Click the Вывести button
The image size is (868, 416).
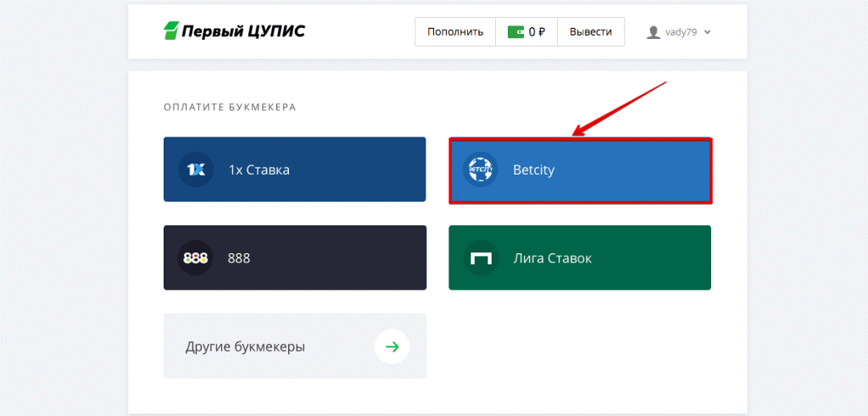click(x=591, y=31)
